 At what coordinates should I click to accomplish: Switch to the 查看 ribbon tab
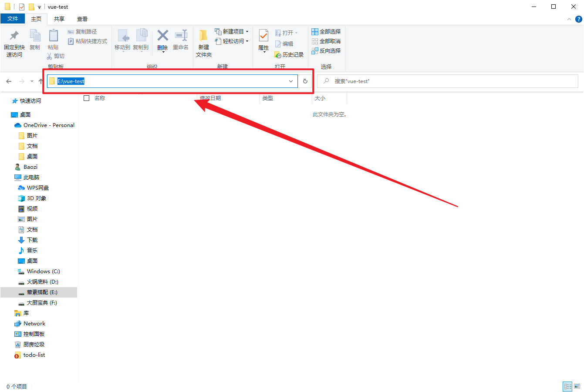pyautogui.click(x=82, y=19)
